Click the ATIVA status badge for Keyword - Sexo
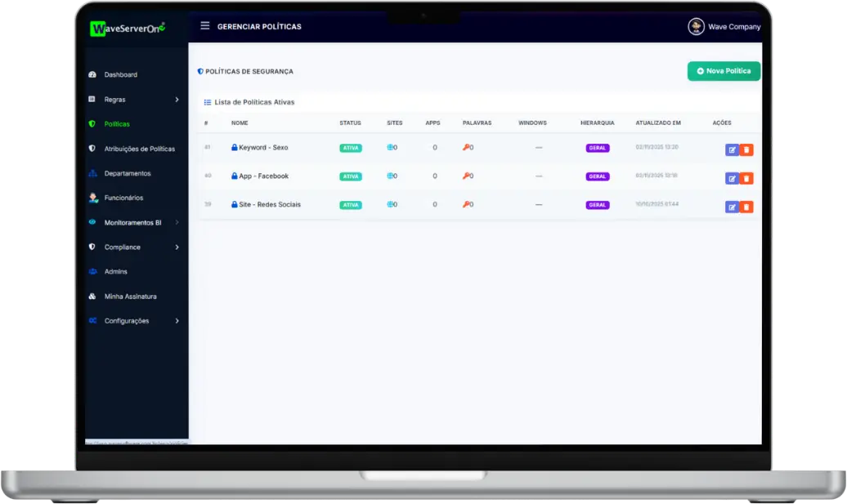Screen dimensions: 847x504 coord(350,148)
